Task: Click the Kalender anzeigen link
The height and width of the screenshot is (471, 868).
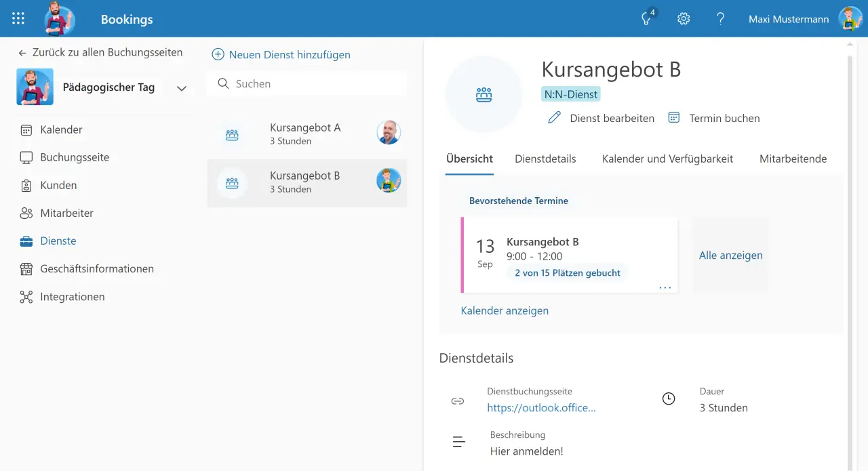Action: click(x=505, y=311)
